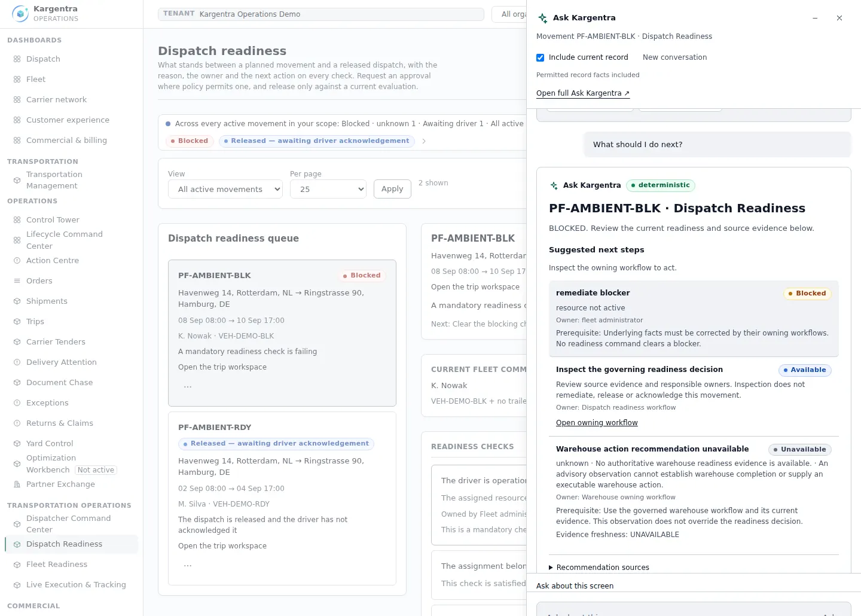This screenshot has height=616, width=861.
Task: Select the Yard Control icon
Action: (17, 444)
